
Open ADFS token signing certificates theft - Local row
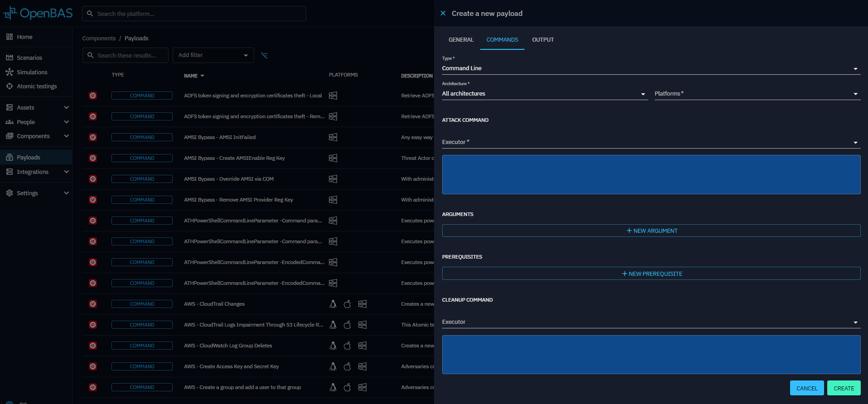tap(258, 96)
